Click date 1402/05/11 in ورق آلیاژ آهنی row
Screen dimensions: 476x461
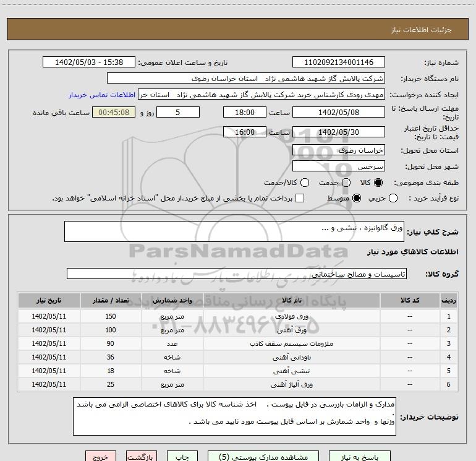pyautogui.click(x=49, y=385)
